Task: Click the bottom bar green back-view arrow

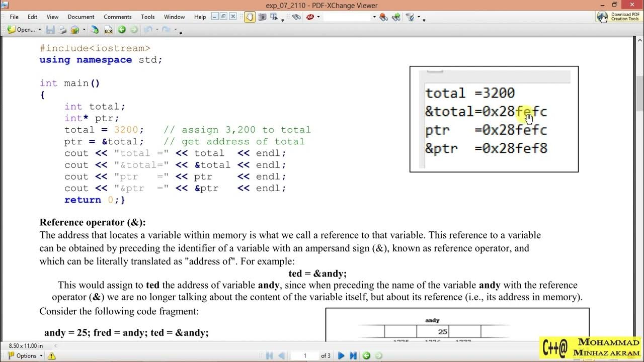Action: (366, 356)
